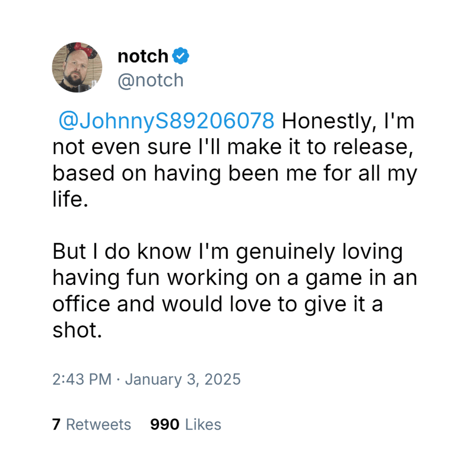Click the 2:43 PM timestamp
Viewport: 476px width, 476px height.
(x=82, y=379)
